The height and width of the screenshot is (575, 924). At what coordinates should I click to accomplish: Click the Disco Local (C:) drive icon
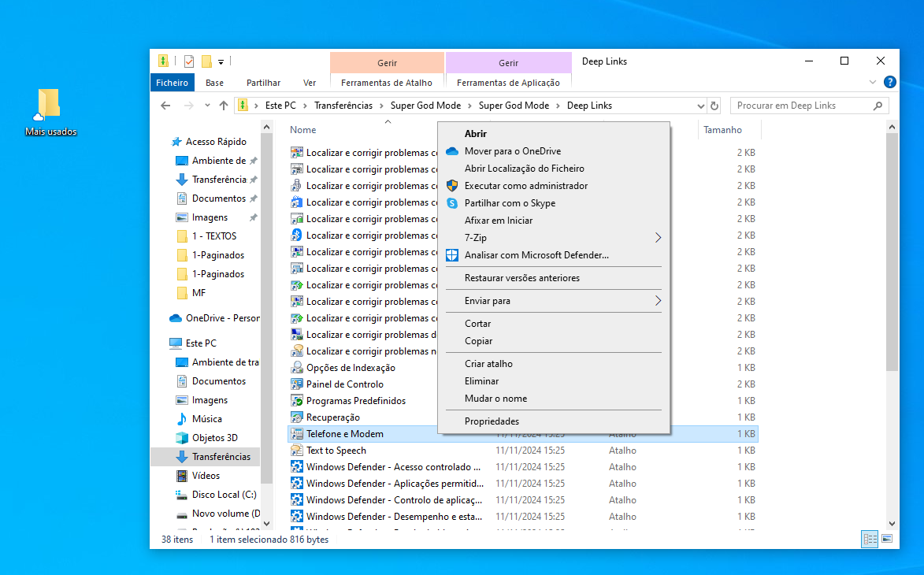click(x=182, y=495)
